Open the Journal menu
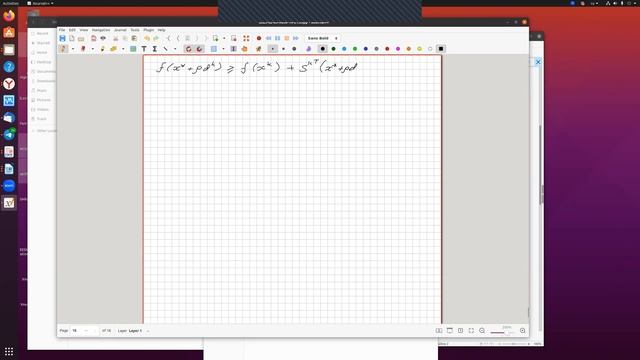Image resolution: width=640 pixels, height=360 pixels. pos(120,30)
